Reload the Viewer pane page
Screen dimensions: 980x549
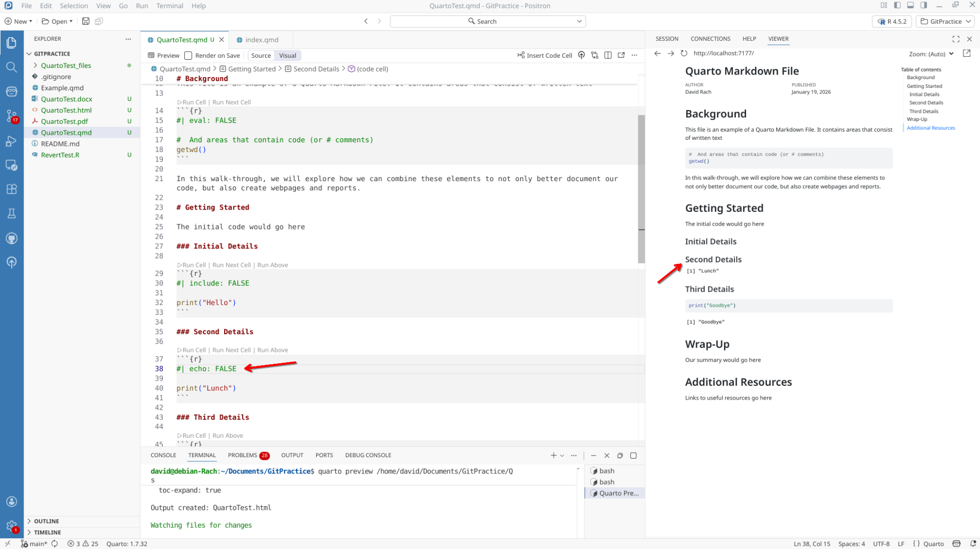[684, 54]
